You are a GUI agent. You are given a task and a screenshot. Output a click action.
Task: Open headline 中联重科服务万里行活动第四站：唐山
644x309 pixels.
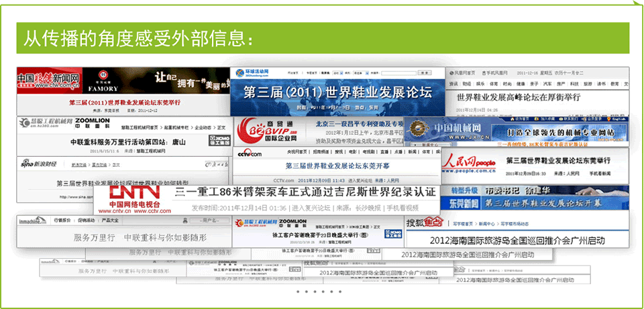click(128, 142)
